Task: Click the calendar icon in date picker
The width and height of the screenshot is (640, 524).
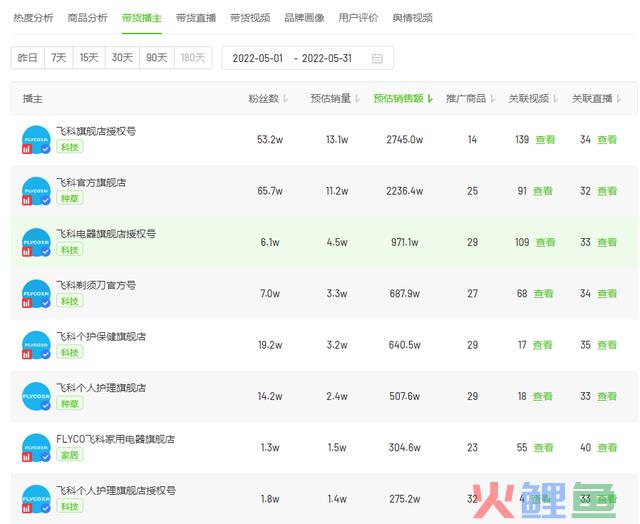Action: click(x=377, y=58)
